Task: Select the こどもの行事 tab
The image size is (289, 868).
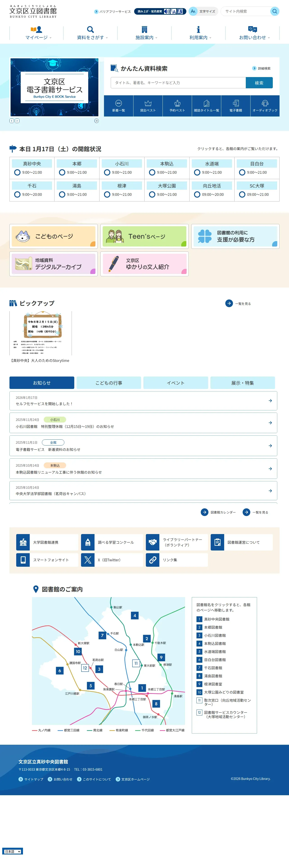Action: [109, 383]
